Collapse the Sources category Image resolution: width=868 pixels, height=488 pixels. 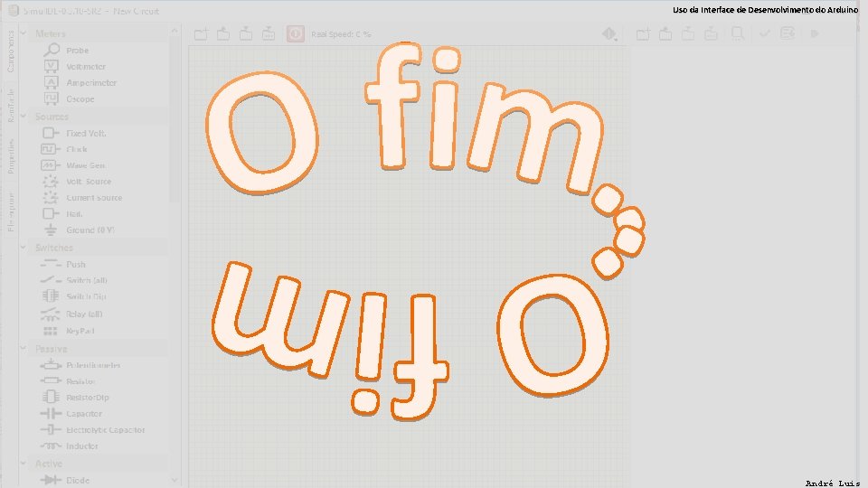tap(24, 117)
